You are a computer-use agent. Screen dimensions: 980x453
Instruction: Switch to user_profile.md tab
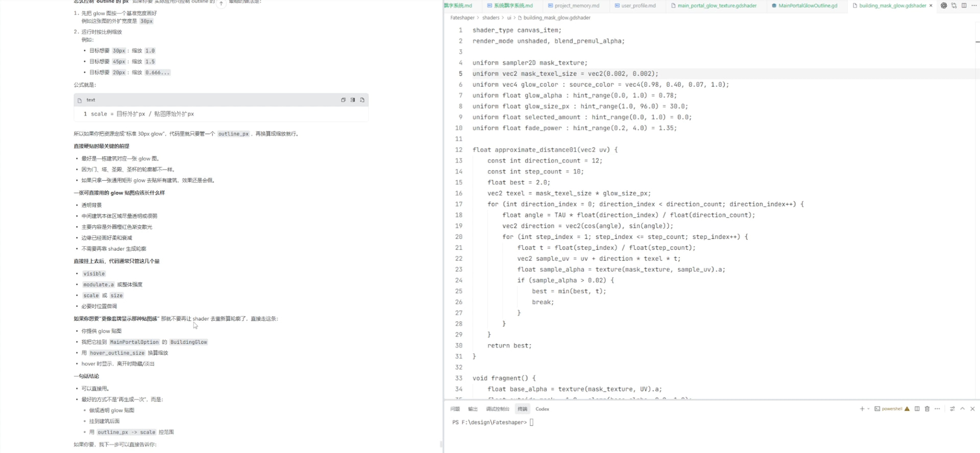635,6
